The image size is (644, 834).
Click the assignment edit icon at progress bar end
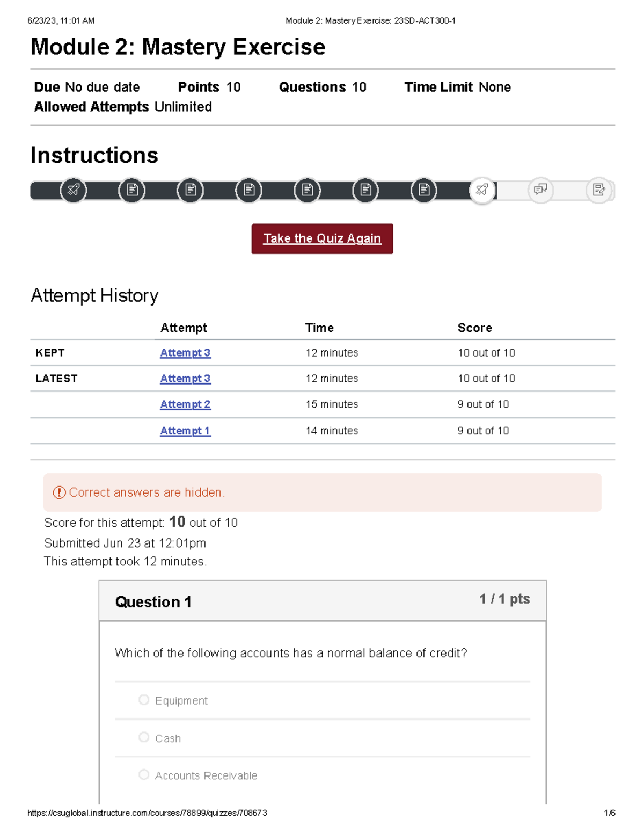(599, 190)
